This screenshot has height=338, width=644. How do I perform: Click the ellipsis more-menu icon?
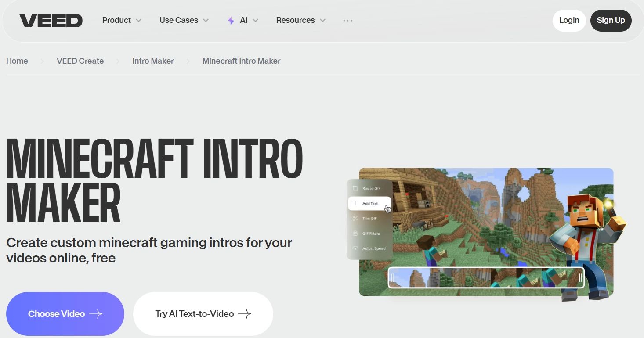tap(348, 20)
